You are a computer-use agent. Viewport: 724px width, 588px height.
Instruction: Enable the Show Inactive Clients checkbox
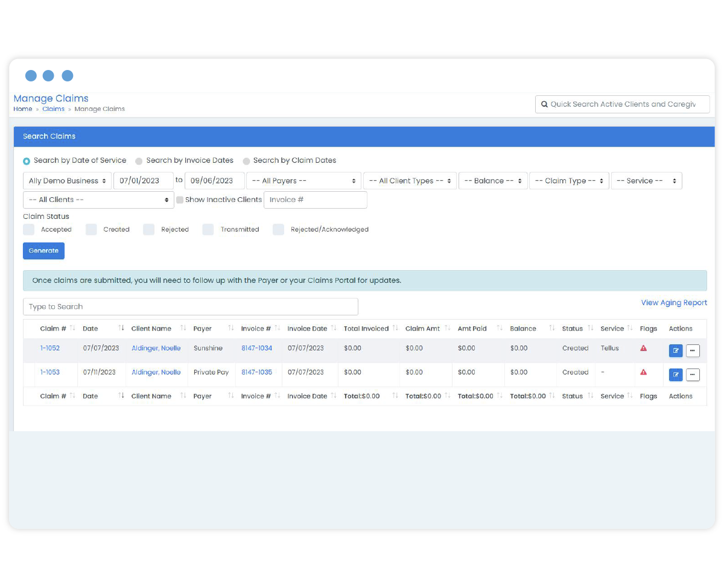(x=180, y=200)
